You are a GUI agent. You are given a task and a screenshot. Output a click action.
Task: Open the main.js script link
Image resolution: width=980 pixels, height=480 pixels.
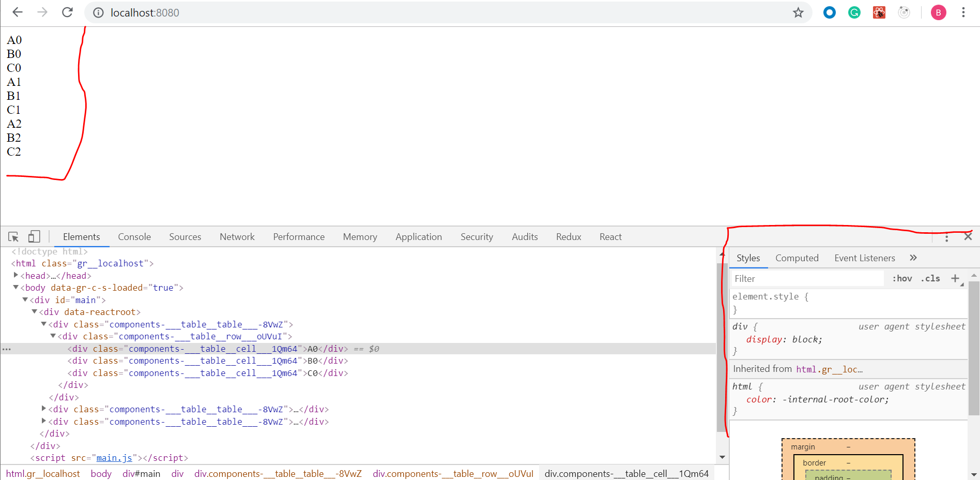(114, 458)
